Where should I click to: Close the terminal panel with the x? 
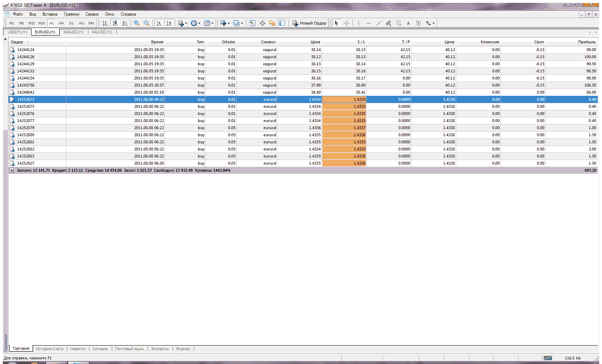5,39
